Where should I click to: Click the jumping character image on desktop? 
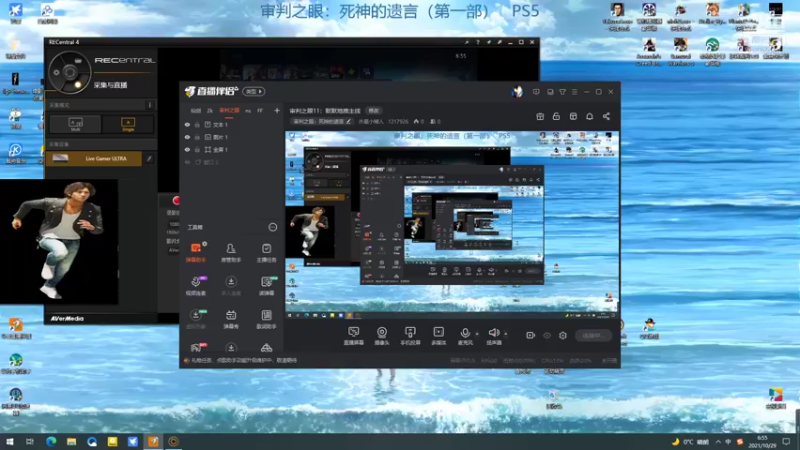[59, 242]
